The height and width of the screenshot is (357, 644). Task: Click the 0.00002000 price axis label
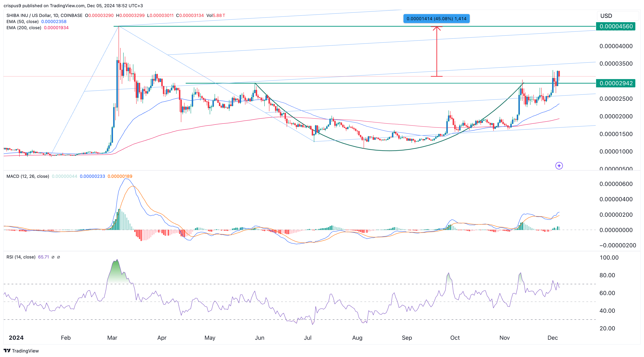point(616,116)
